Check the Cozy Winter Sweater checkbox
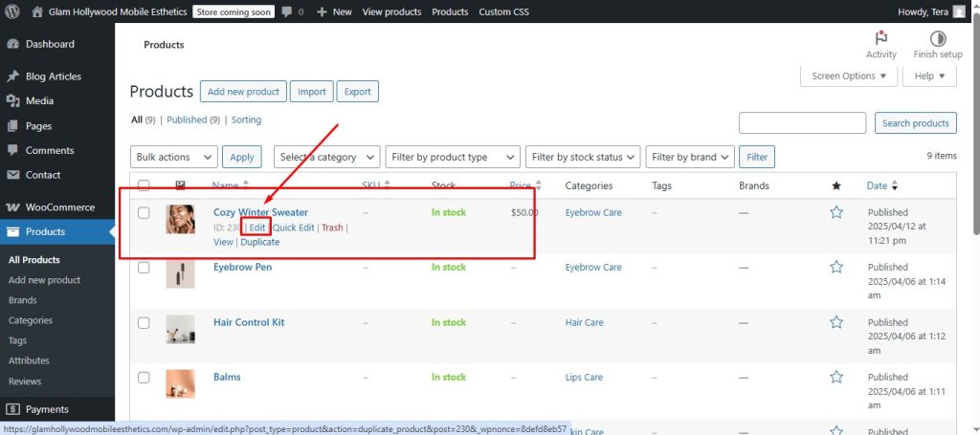 (144, 213)
